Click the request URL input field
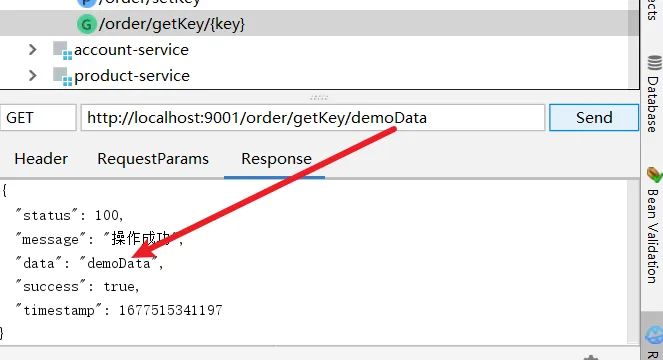The image size is (663, 360). [313, 118]
